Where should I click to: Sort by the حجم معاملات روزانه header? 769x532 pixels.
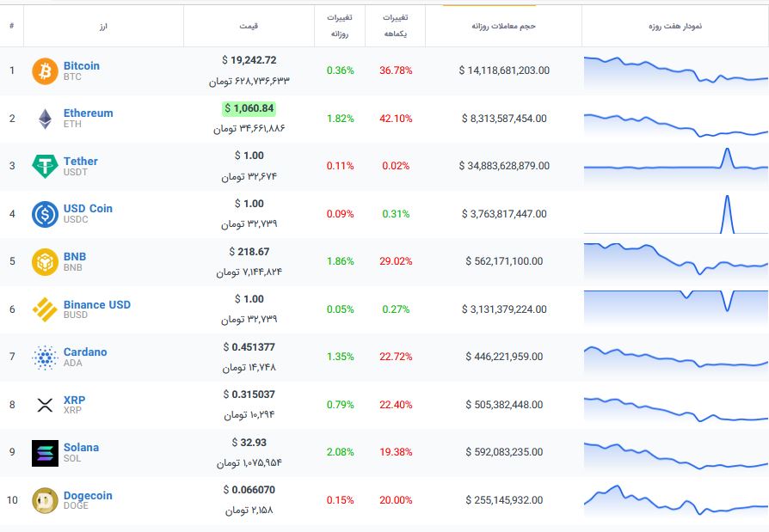coord(504,26)
